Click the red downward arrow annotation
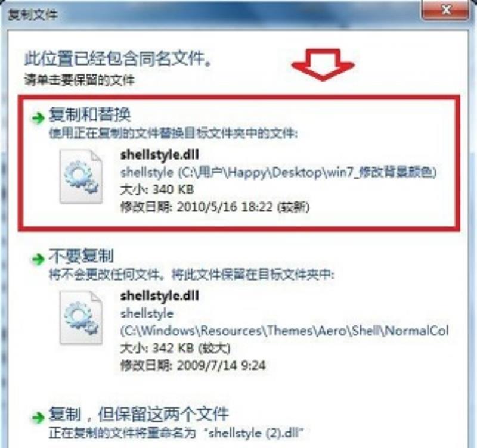Viewport: 477px width, 448px height. (323, 65)
